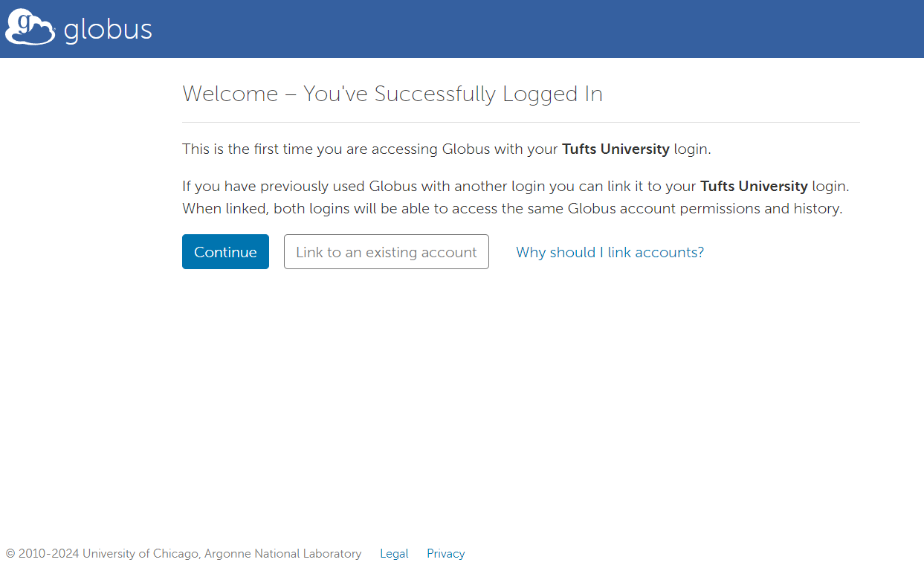Click the first-time access message paragraph
Viewport: 924px width, 571px height.
click(445, 149)
